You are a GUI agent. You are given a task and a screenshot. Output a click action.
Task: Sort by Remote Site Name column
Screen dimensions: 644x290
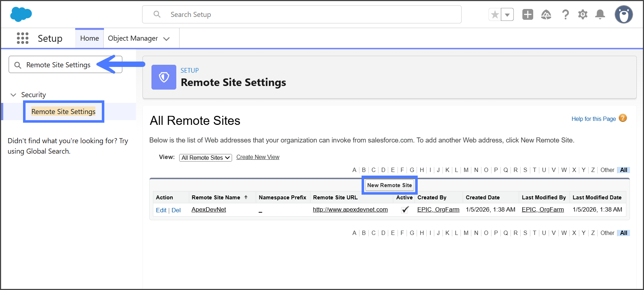[216, 198]
